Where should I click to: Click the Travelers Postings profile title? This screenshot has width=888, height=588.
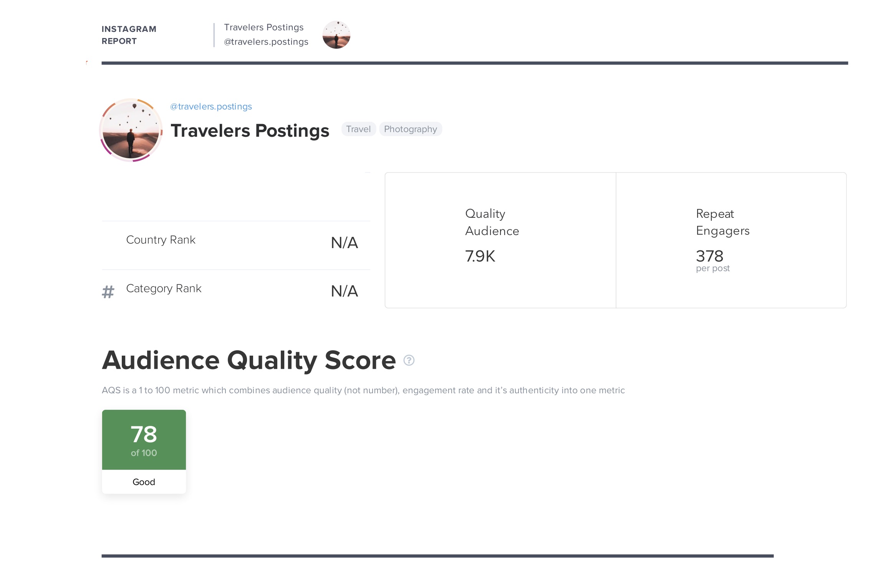(x=250, y=131)
